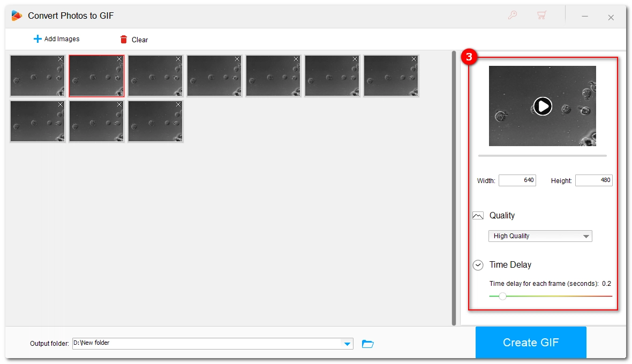Click the preview progress bar
Image resolution: width=632 pixels, height=364 pixels.
[542, 156]
